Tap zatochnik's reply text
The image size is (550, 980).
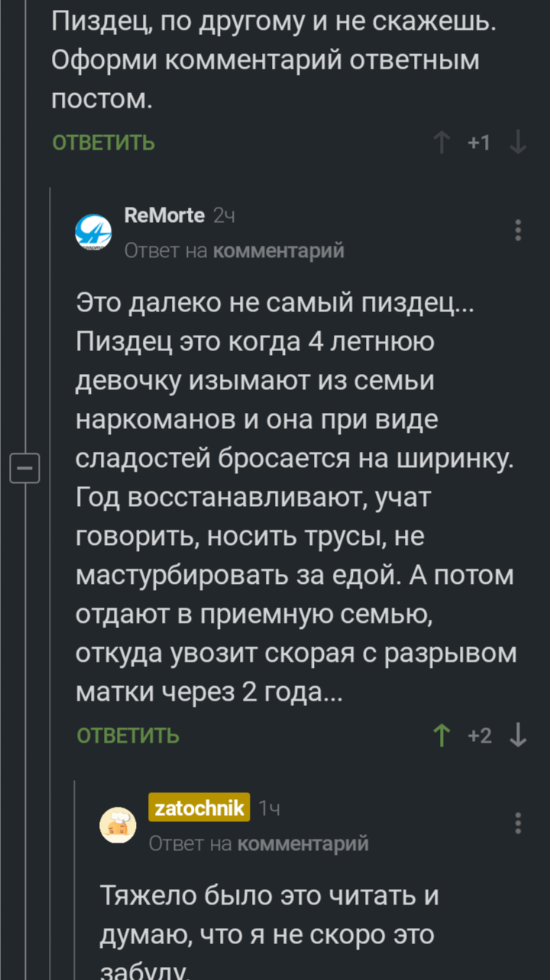267,916
